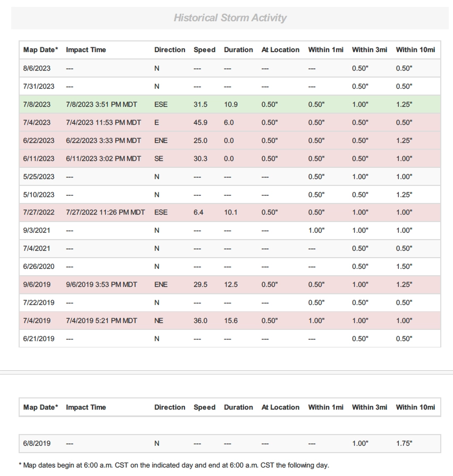
Task: Click impact time 7/4/2023 11:53 PM MDT
Action: [x=104, y=123]
